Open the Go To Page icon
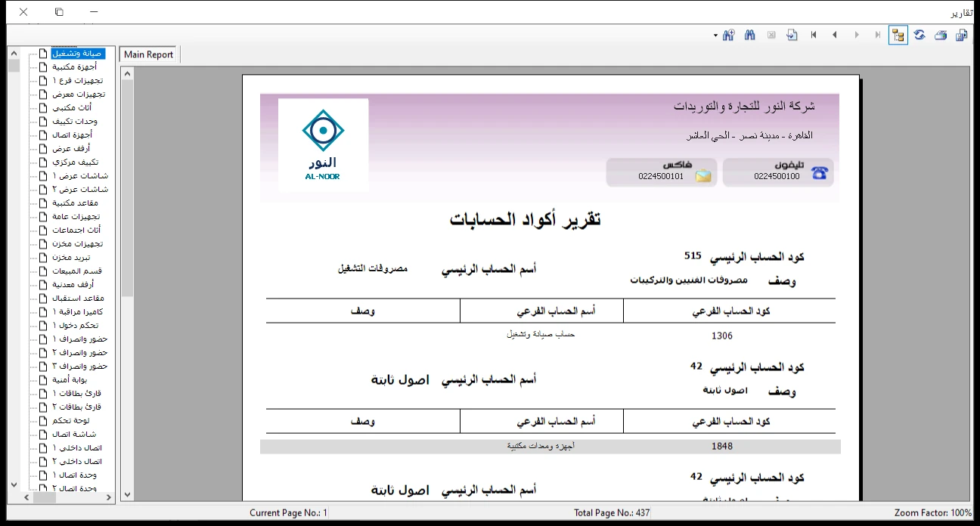980x526 pixels. pyautogui.click(x=792, y=35)
